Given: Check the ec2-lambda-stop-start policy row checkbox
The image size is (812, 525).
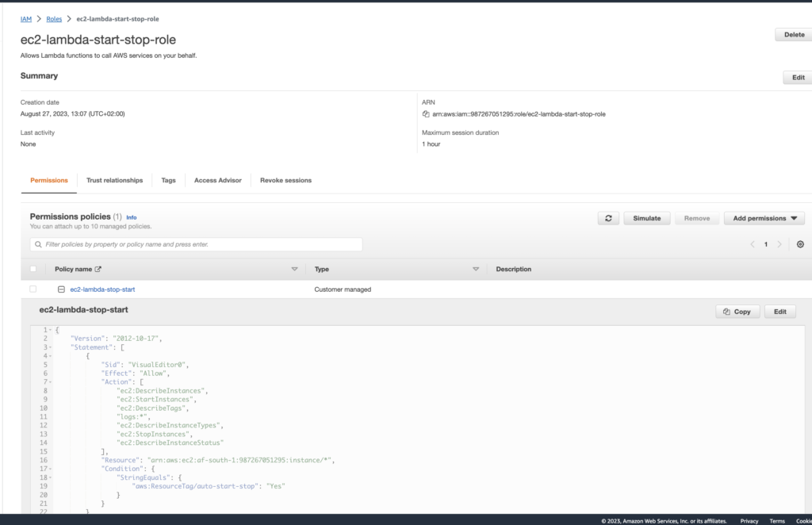Looking at the screenshot, I should [x=33, y=289].
